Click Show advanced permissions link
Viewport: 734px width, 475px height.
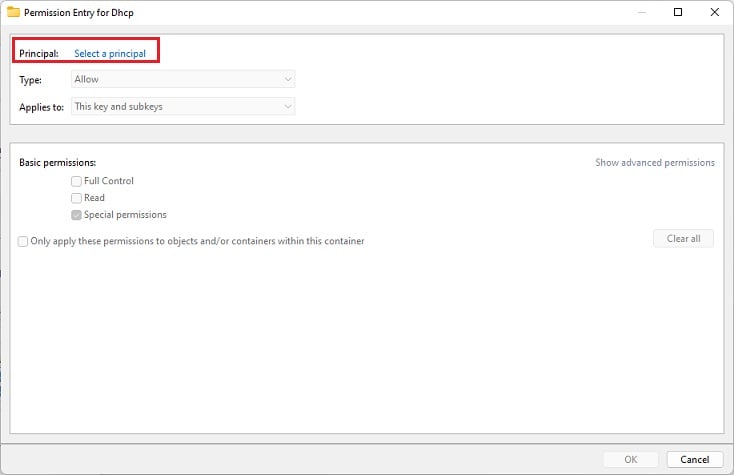tap(654, 162)
